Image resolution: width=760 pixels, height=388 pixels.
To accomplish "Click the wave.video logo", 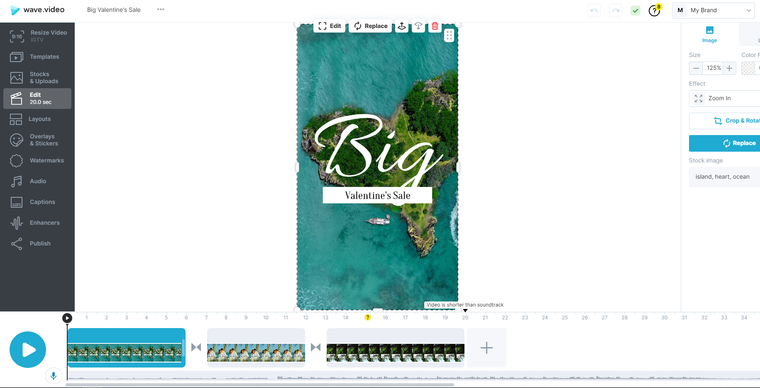I will coord(38,10).
